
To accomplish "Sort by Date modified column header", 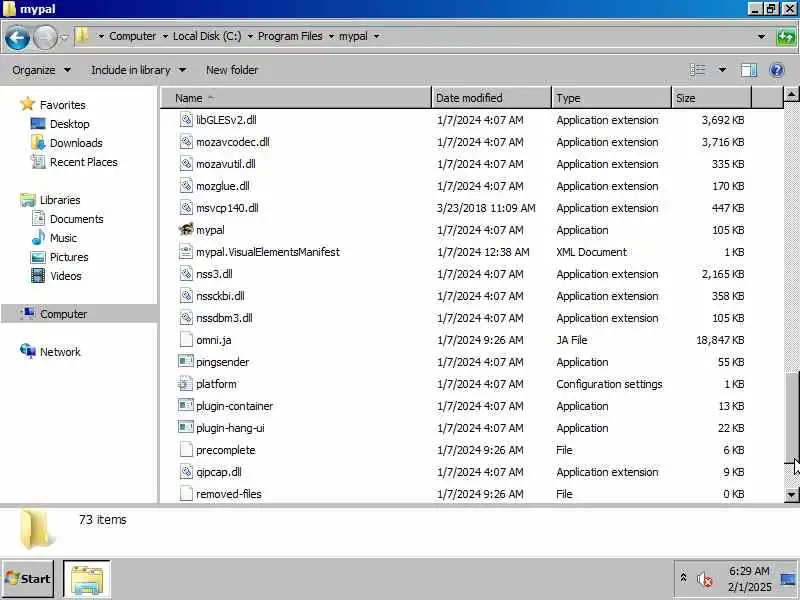I will (x=491, y=98).
